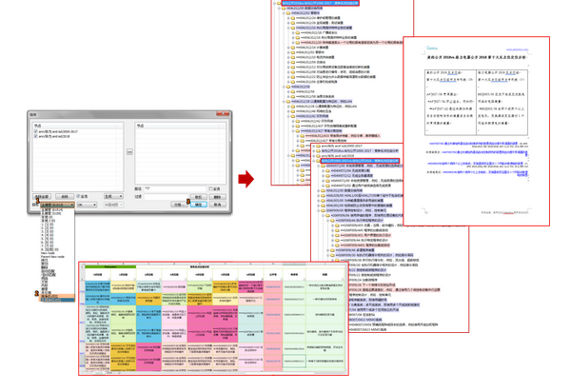Click the 删除全部 button under left list
The width and height of the screenshot is (571, 392).
click(42, 196)
